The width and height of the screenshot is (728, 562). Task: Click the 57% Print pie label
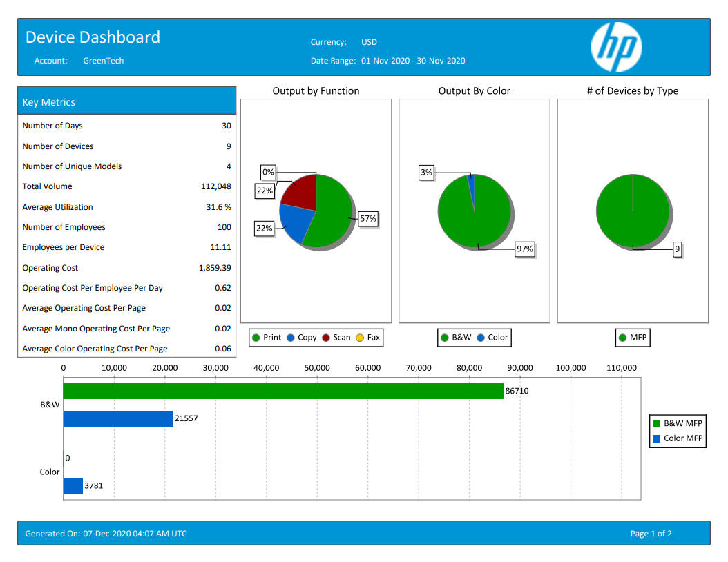coord(368,219)
